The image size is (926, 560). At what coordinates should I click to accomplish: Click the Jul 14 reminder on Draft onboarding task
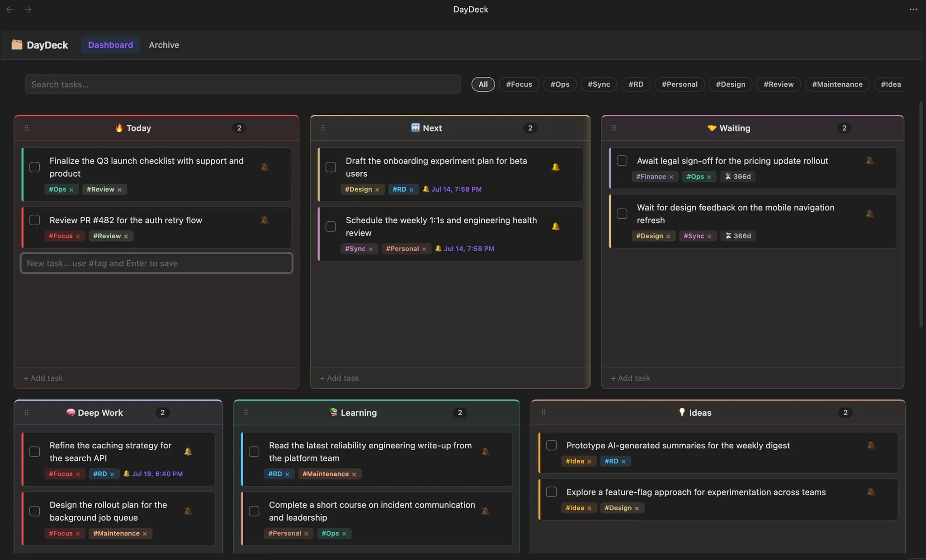click(452, 189)
